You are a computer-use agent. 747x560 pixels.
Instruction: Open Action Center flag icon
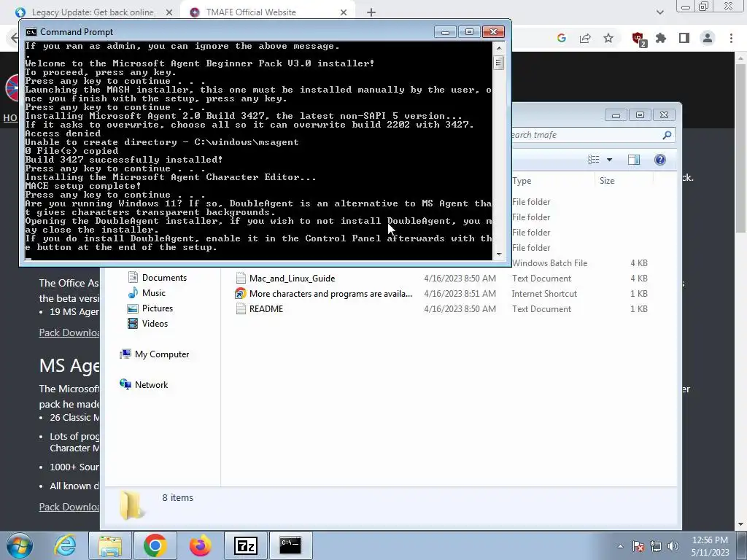coord(638,546)
